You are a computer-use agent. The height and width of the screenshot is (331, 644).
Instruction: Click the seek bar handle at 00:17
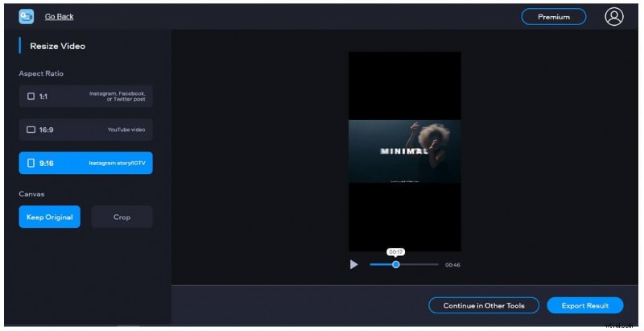pos(395,265)
